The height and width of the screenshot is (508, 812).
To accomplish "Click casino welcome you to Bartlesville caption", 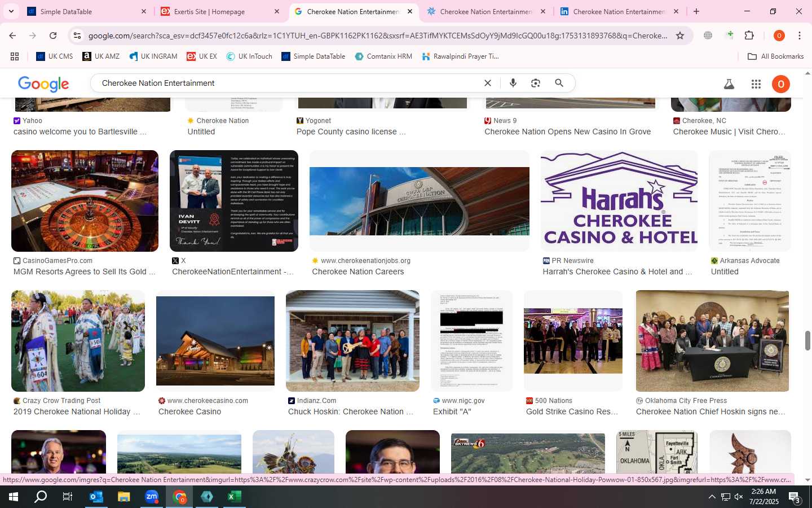I will point(80,132).
